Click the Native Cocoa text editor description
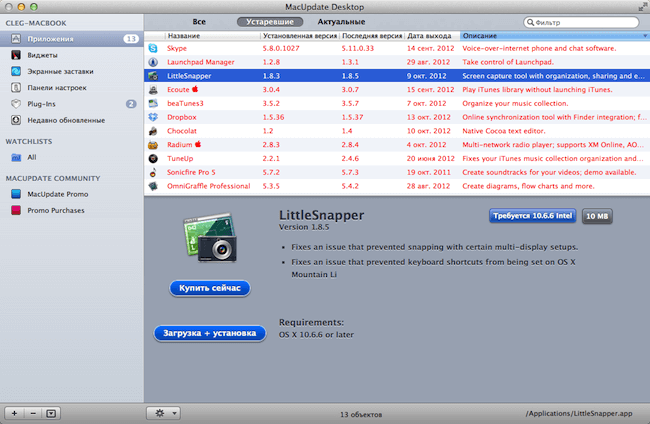650x424 pixels. [x=504, y=131]
